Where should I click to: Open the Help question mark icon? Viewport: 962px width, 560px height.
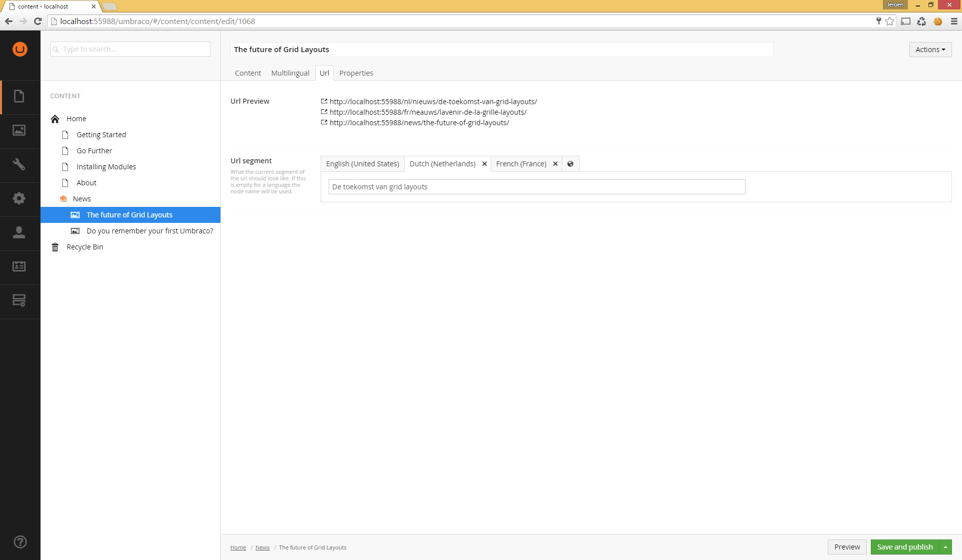point(20,542)
